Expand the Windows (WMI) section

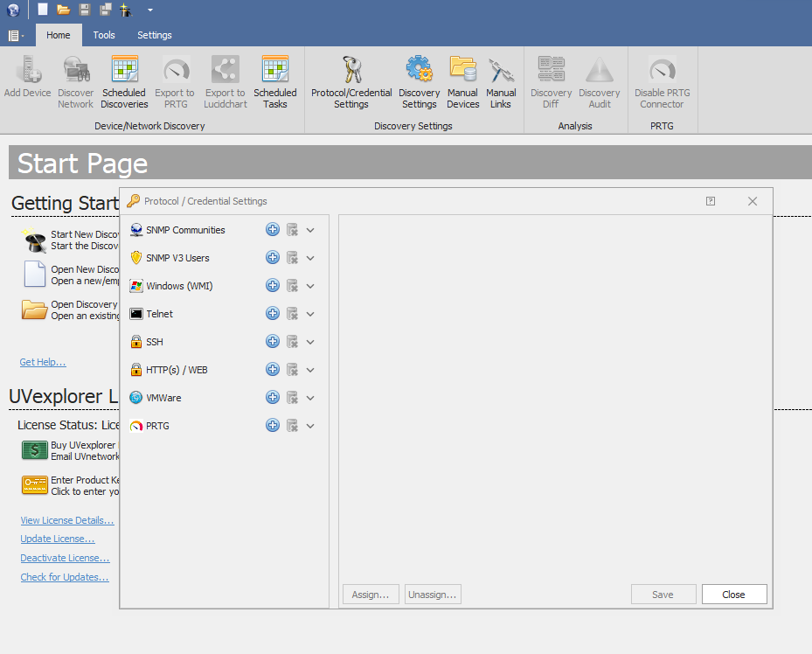[310, 286]
